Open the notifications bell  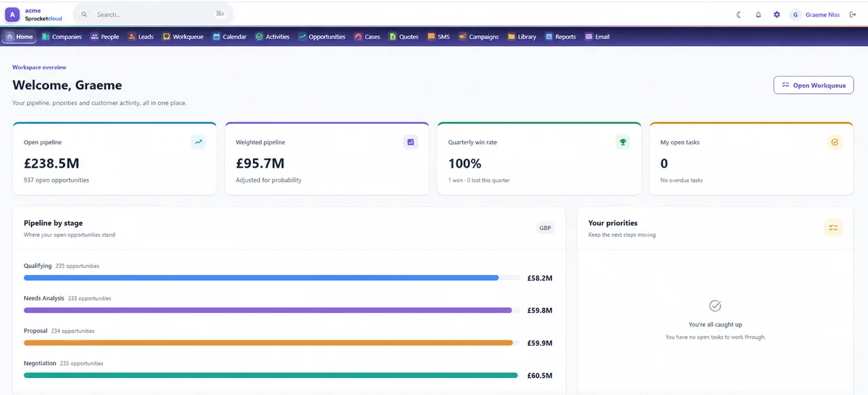pyautogui.click(x=758, y=14)
